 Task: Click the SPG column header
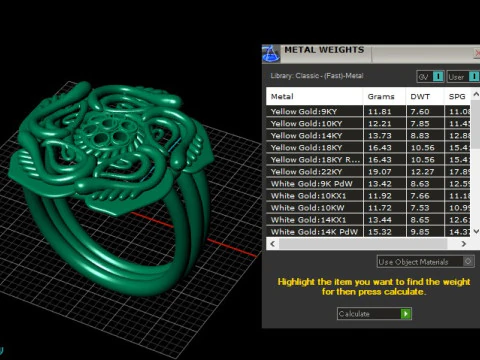coord(457,96)
